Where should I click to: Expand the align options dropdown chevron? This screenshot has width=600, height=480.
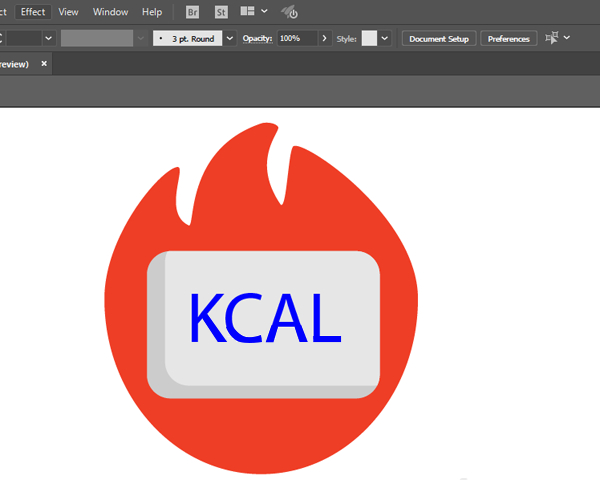[567, 38]
